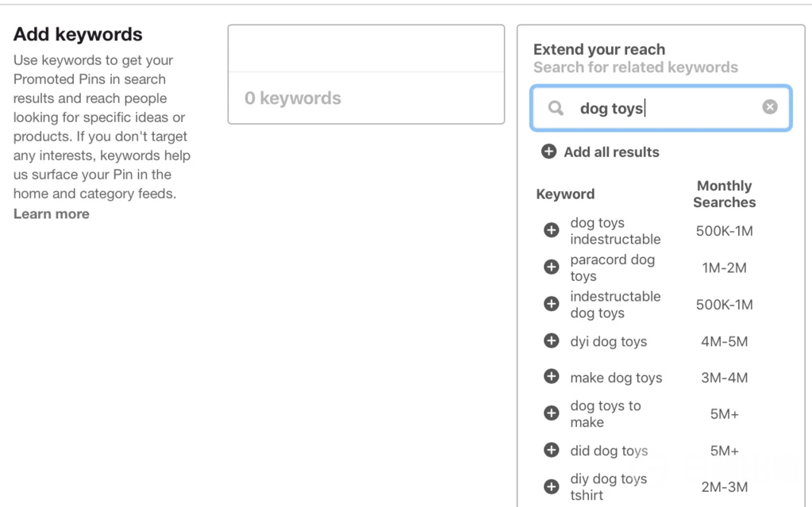Screen dimensions: 812x507
Task: Add the 'paracord dog toys' keyword via plus icon
Action: pos(551,267)
